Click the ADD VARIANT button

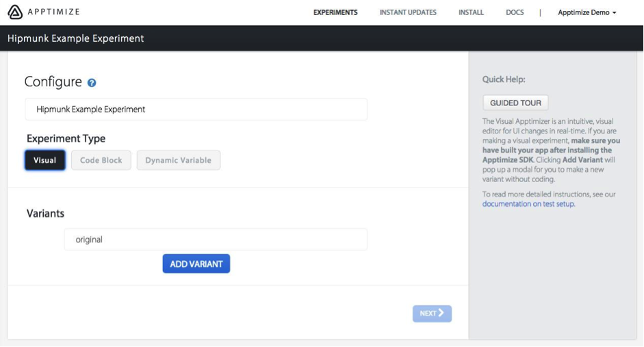pos(196,264)
